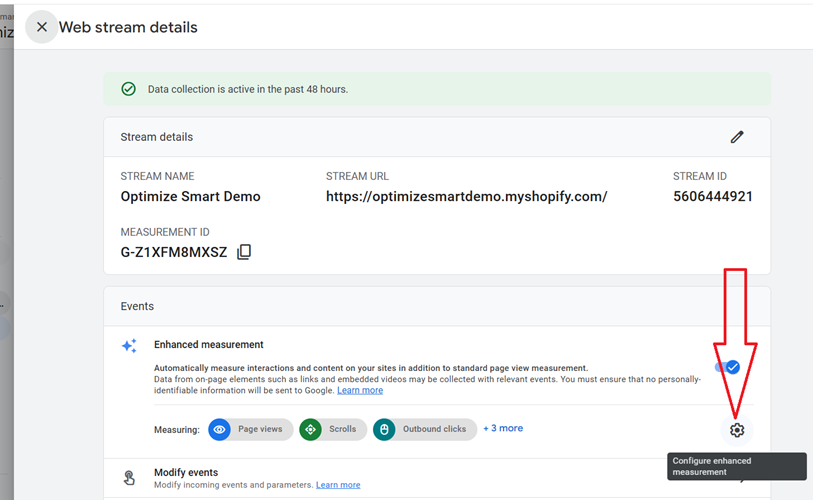Click the Enhanced measurement heading
This screenshot has height=500, width=813.
pos(208,345)
